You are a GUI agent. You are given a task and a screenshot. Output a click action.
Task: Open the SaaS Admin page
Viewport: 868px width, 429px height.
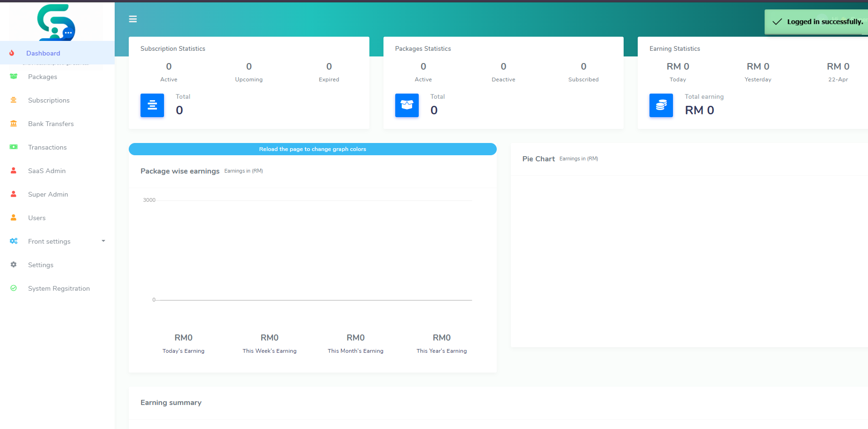pos(47,171)
